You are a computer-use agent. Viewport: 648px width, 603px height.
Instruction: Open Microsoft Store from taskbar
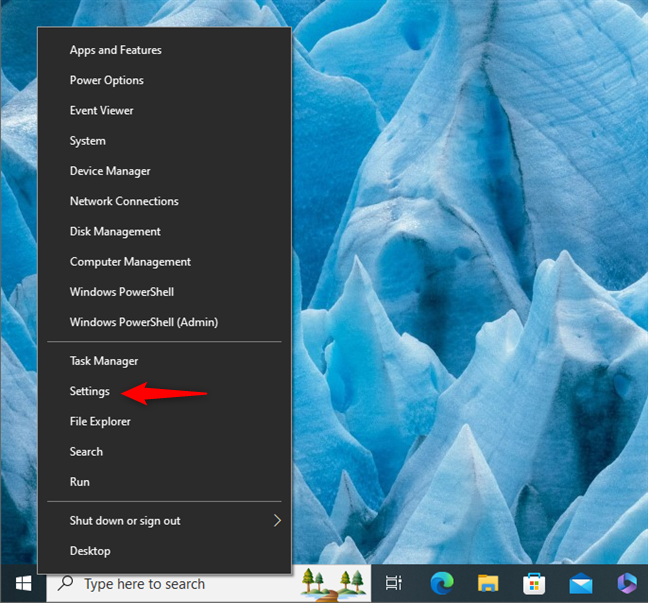[534, 584]
